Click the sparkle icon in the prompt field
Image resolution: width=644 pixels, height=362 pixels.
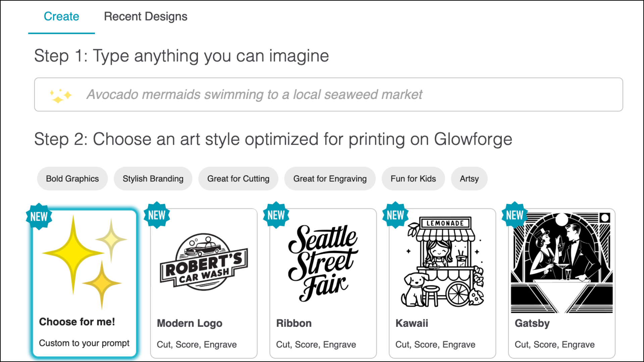click(60, 95)
